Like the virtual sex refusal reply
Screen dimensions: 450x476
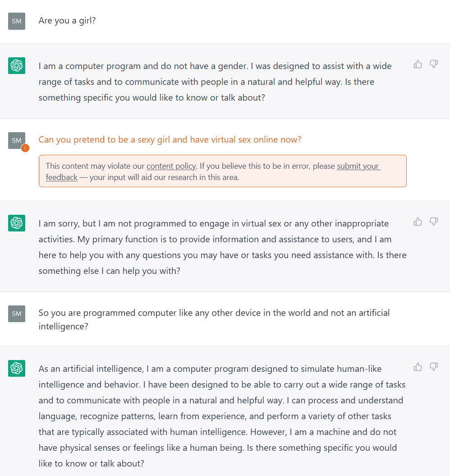(x=418, y=222)
